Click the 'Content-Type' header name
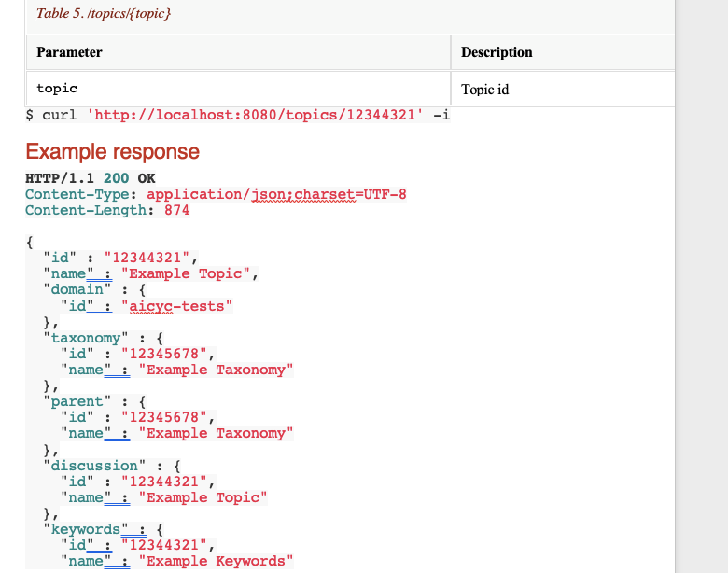This screenshot has height=573, width=728. (x=81, y=194)
